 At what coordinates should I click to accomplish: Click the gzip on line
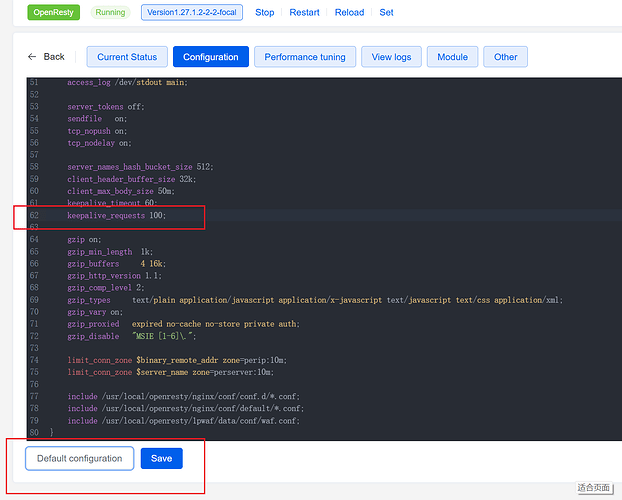coord(84,239)
